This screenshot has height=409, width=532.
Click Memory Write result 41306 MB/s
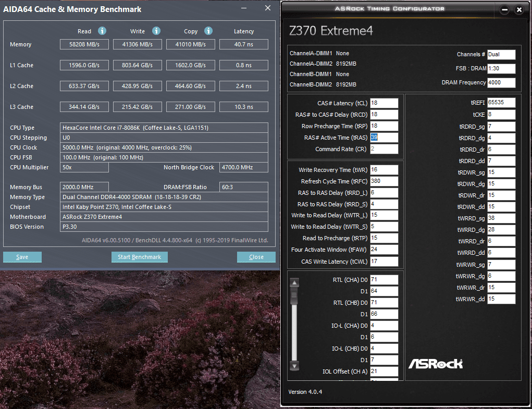pos(138,44)
